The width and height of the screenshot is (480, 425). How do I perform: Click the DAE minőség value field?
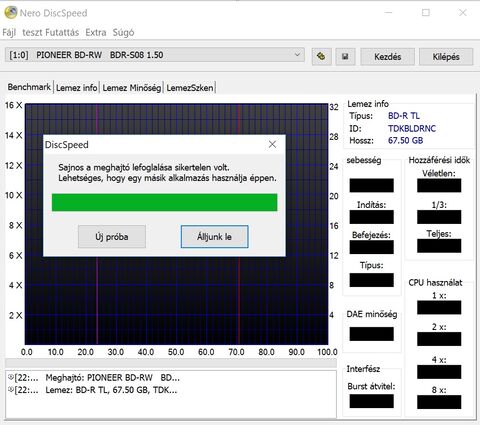371,334
